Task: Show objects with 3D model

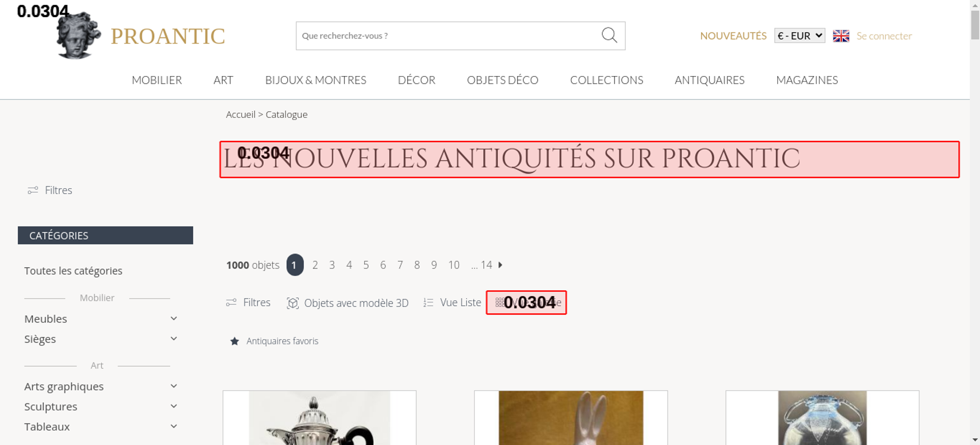Action: tap(347, 303)
